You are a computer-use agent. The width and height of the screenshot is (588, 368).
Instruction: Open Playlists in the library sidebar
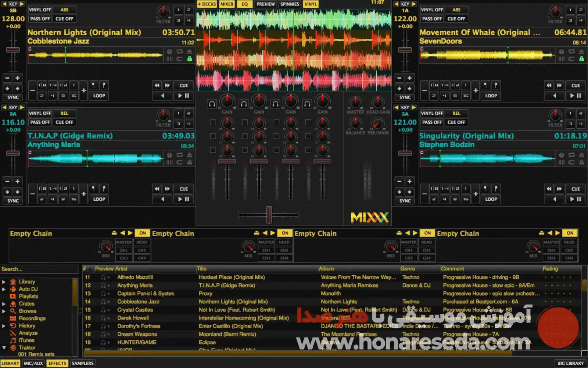pos(28,296)
